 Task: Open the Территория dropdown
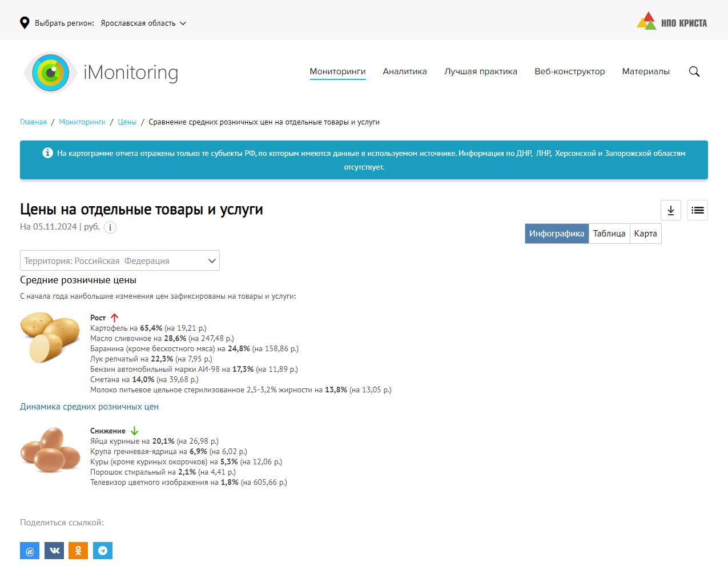pos(120,260)
